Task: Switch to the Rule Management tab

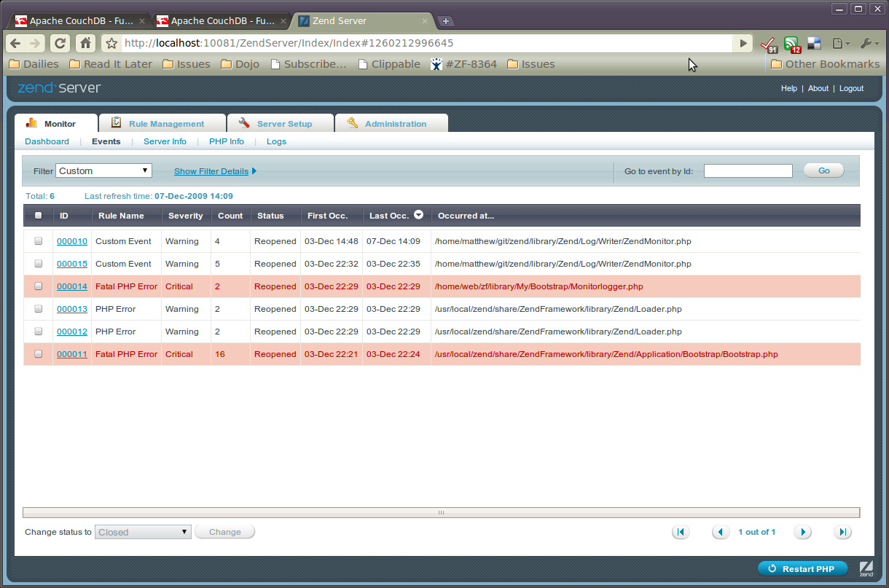Action: [166, 124]
